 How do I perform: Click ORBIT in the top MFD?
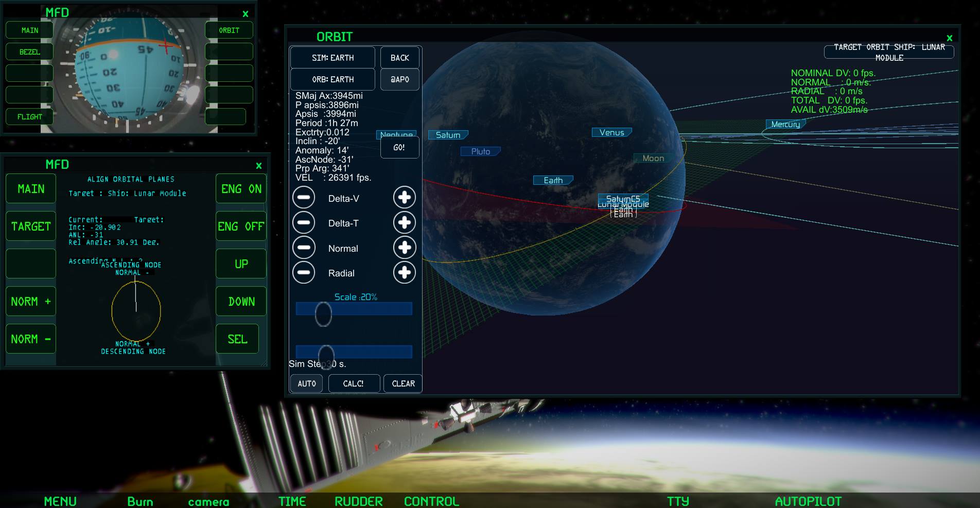point(229,30)
